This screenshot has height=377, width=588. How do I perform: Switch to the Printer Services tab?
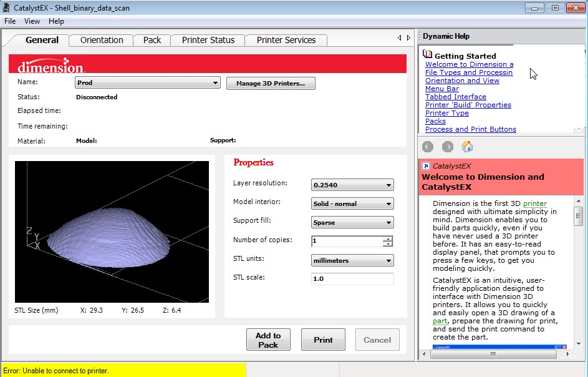click(286, 40)
